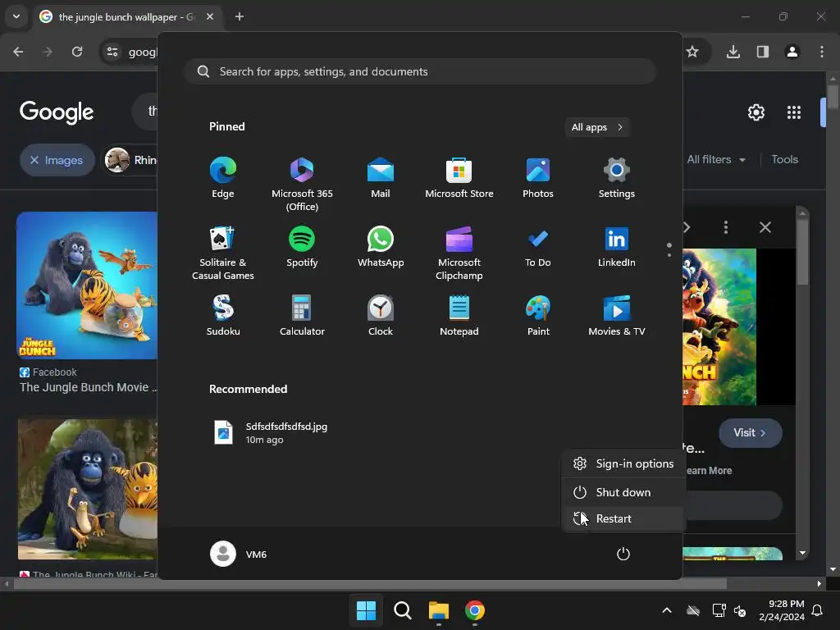Open Microsoft Store from pinned apps
Screen dimensions: 840x630
point(459,178)
